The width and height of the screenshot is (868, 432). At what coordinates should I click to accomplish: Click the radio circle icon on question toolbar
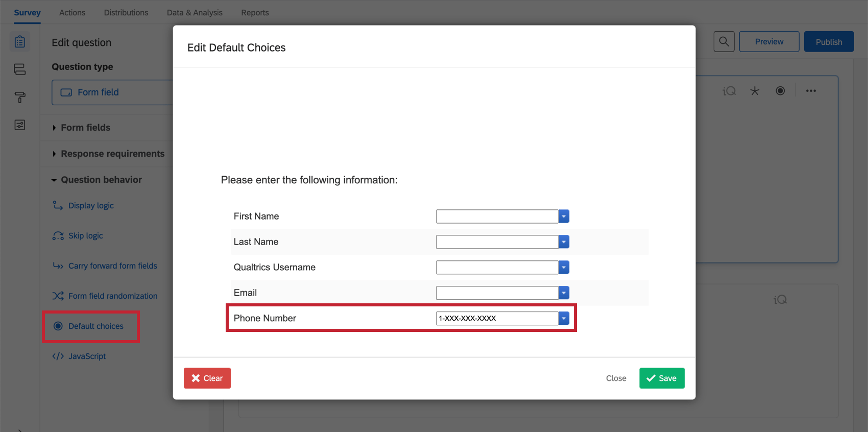[780, 91]
